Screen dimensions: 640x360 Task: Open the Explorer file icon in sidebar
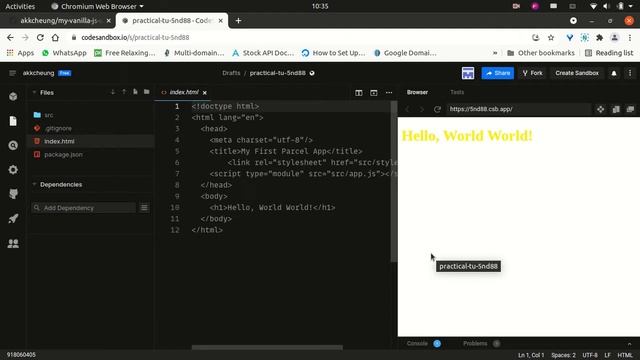point(13,121)
